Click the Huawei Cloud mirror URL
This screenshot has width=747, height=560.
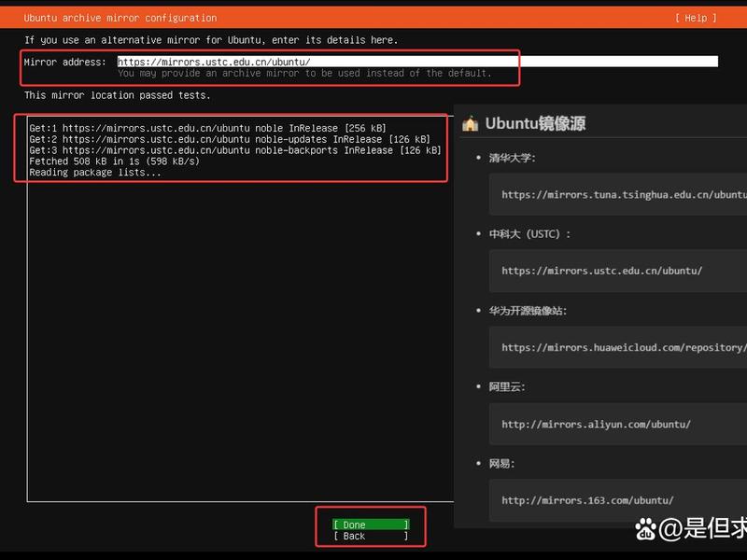click(x=624, y=347)
